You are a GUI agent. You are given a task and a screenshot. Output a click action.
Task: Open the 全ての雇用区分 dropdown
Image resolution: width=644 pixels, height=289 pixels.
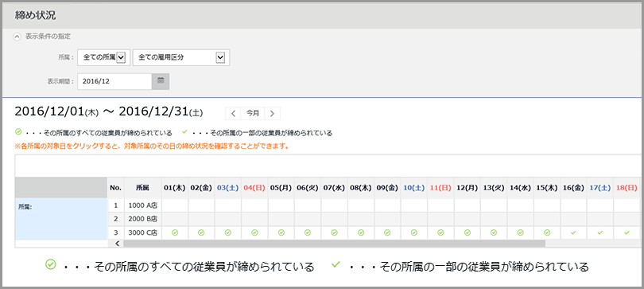[x=181, y=58]
